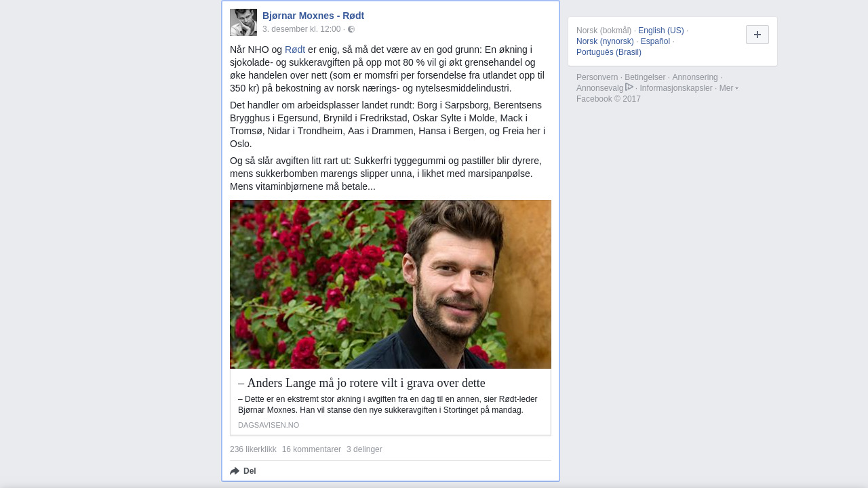The height and width of the screenshot is (488, 868).
Task: Open the article photo of bearded man
Action: tap(391, 284)
